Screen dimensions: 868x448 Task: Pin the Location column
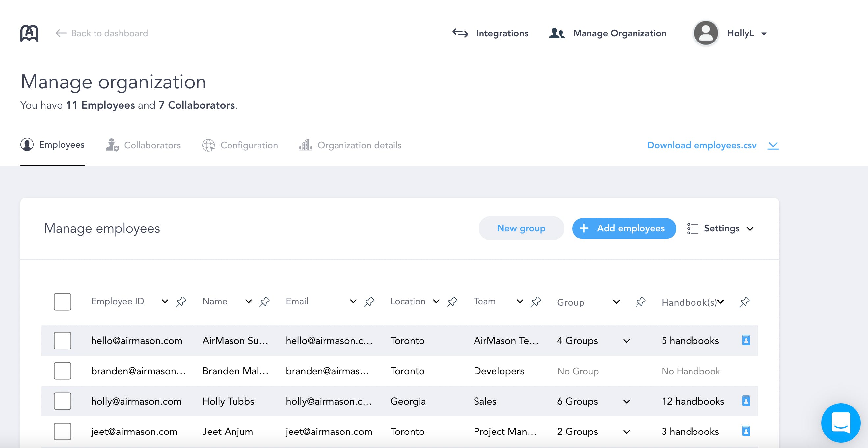pyautogui.click(x=452, y=302)
